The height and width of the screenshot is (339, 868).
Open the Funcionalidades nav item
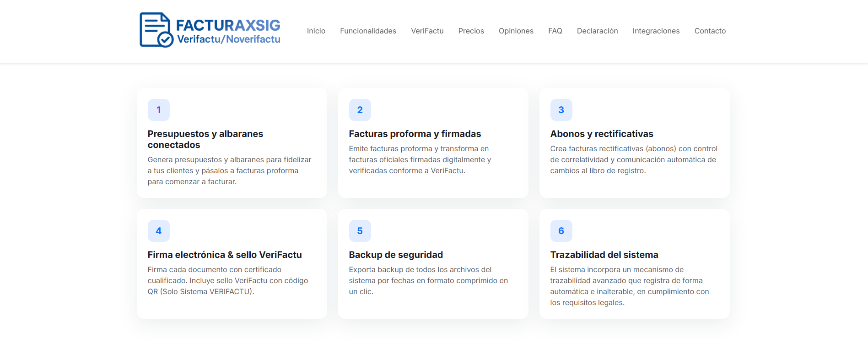click(368, 31)
